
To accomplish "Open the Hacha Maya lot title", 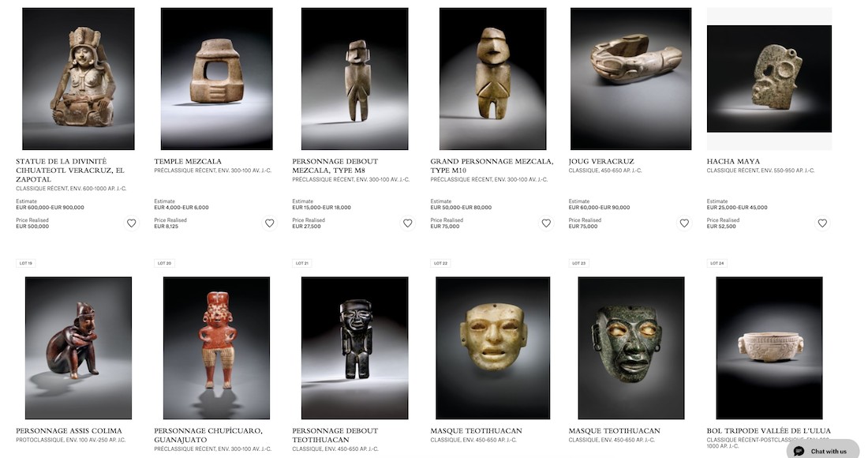I will (734, 161).
